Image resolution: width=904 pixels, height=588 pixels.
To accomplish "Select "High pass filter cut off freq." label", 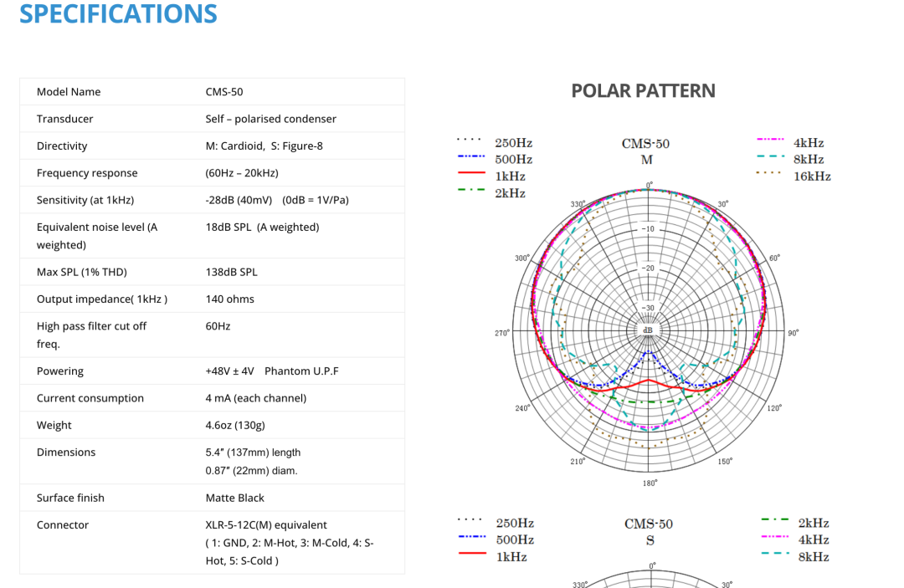I will coord(92,335).
